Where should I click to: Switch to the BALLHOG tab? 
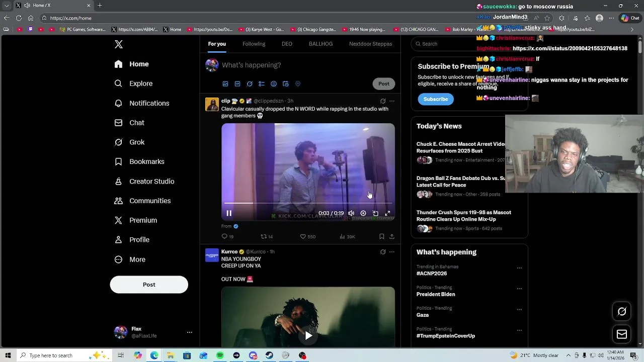pos(320,44)
